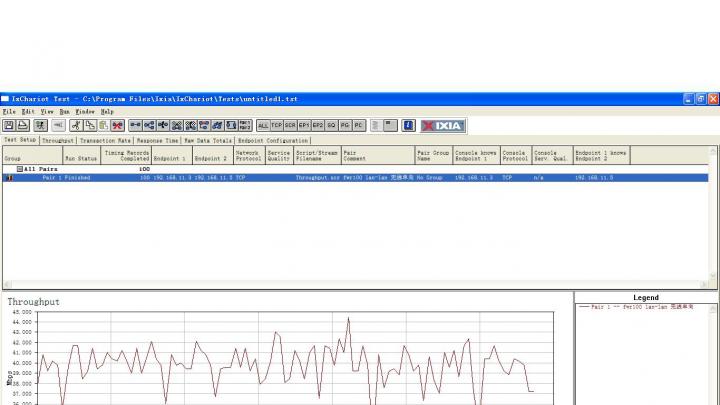The width and height of the screenshot is (720, 405).
Task: Toggle the EP2 grouping button
Action: pyautogui.click(x=318, y=125)
